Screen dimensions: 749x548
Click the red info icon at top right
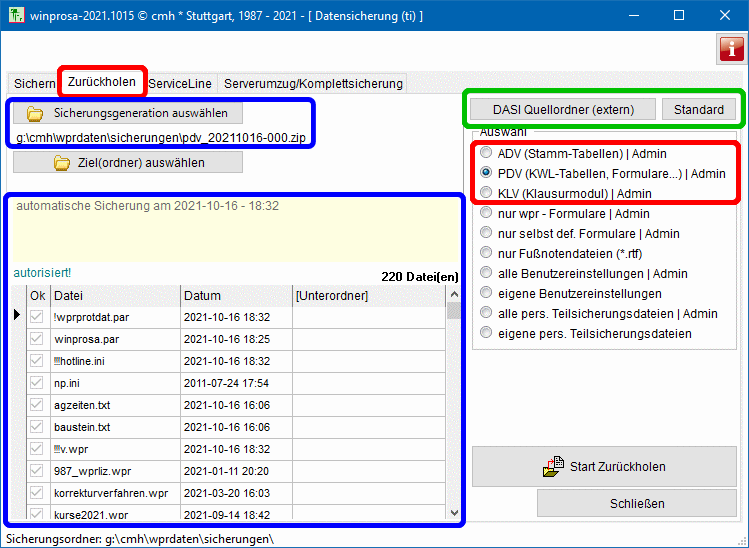[730, 49]
